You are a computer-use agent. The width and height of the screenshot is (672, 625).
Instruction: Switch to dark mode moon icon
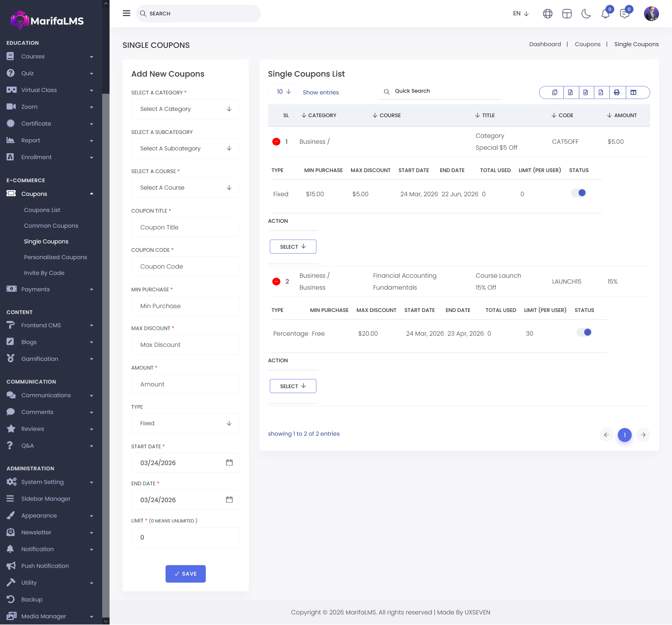coord(586,14)
